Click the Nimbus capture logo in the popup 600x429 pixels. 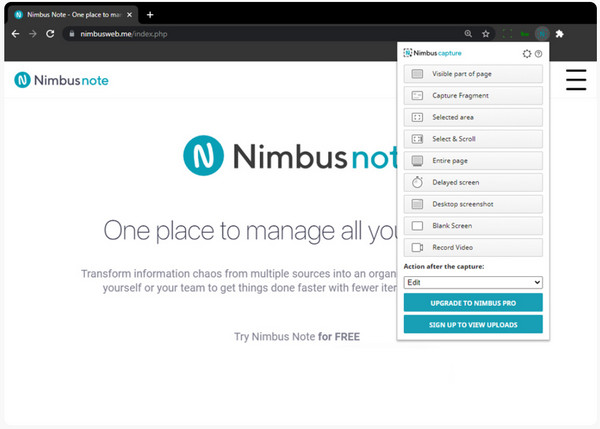pos(432,53)
